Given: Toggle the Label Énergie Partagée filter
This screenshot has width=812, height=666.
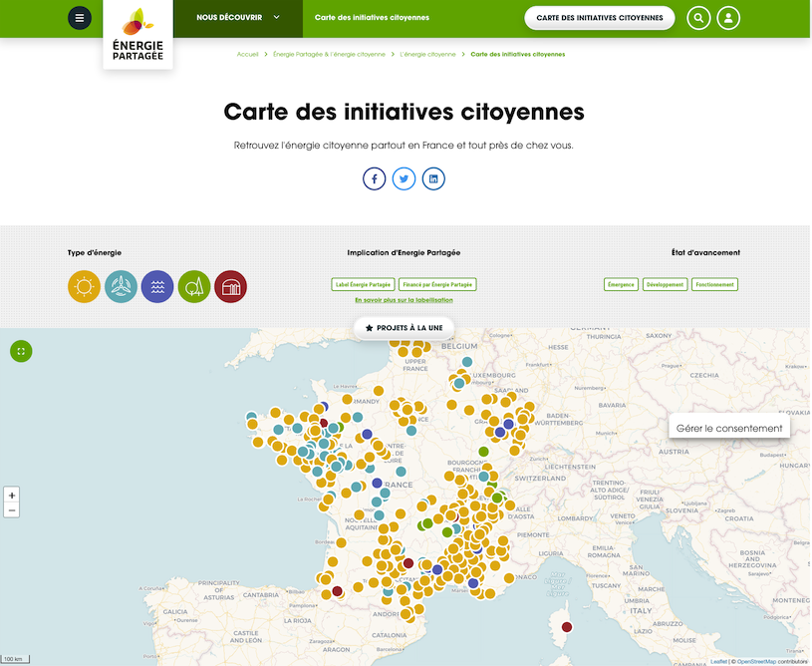Looking at the screenshot, I should click(x=363, y=284).
